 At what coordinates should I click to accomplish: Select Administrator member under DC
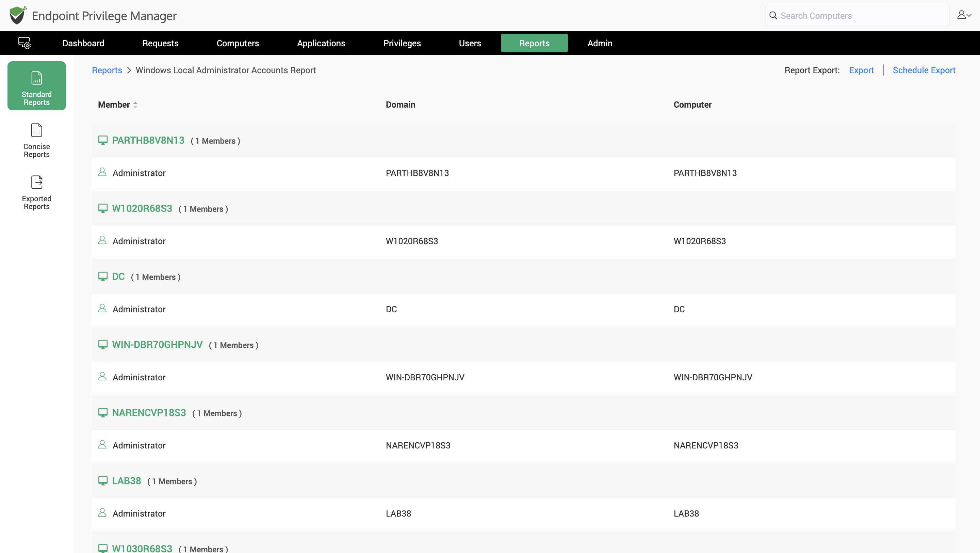coord(139,310)
